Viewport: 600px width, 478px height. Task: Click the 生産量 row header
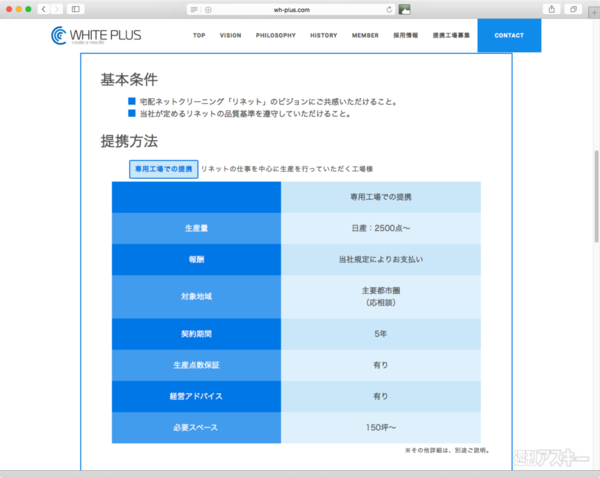click(x=196, y=228)
